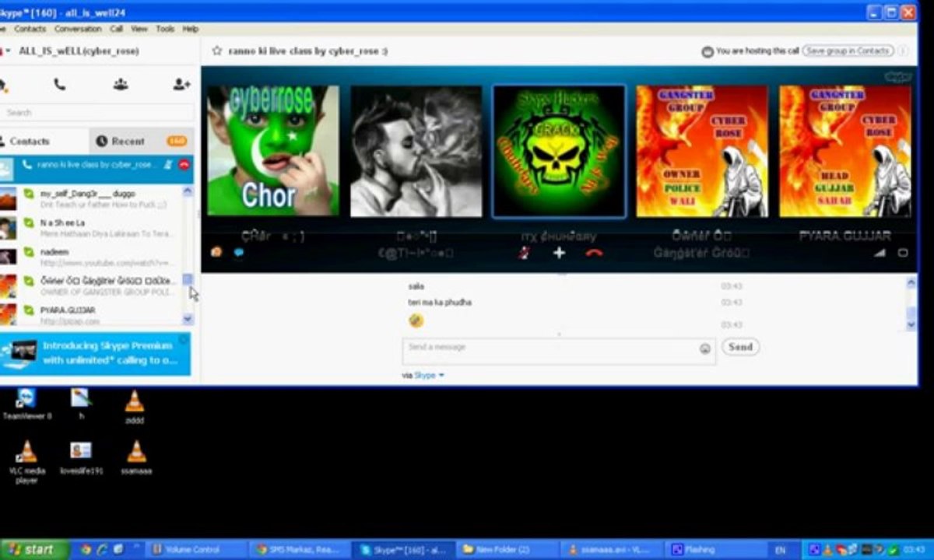Open the loveislife191 desktop icon
Screen dimensions: 934x560
click(81, 459)
